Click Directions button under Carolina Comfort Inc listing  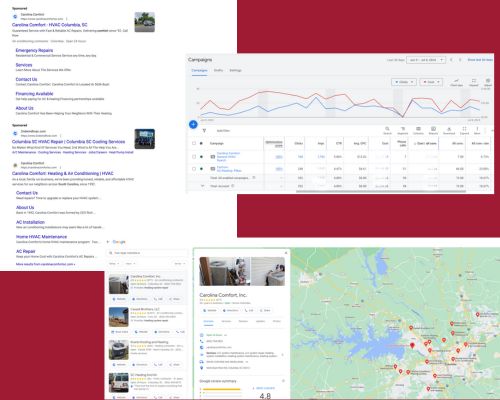click(x=140, y=299)
